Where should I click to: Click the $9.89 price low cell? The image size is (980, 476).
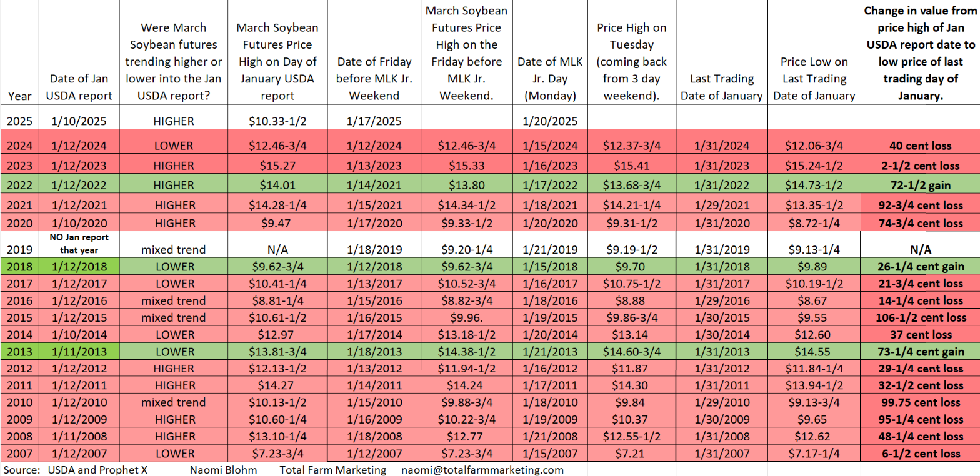[x=814, y=266]
